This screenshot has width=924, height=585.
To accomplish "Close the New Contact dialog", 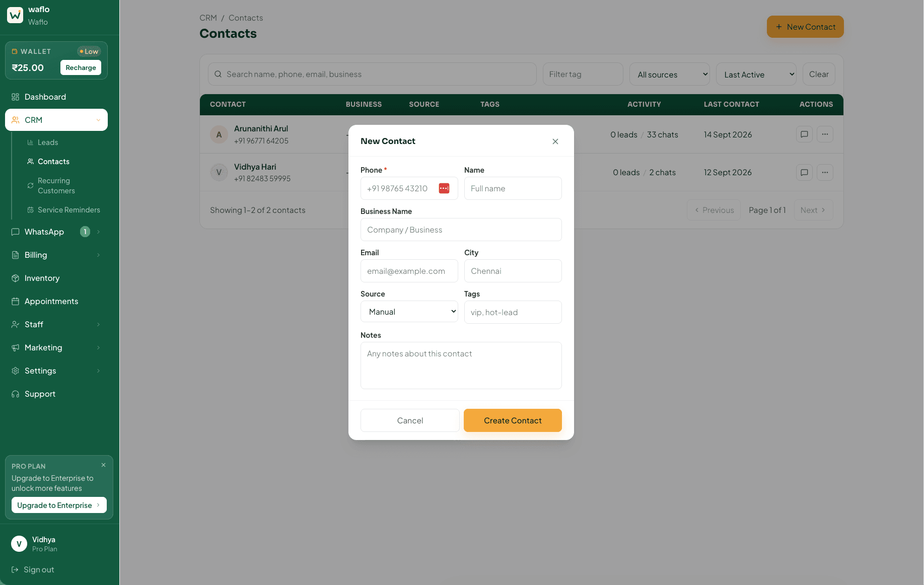I will click(x=555, y=141).
